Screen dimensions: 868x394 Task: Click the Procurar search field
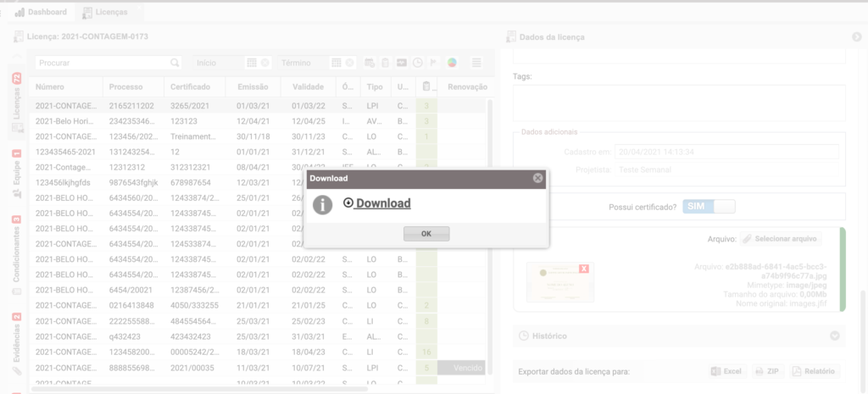coord(103,63)
